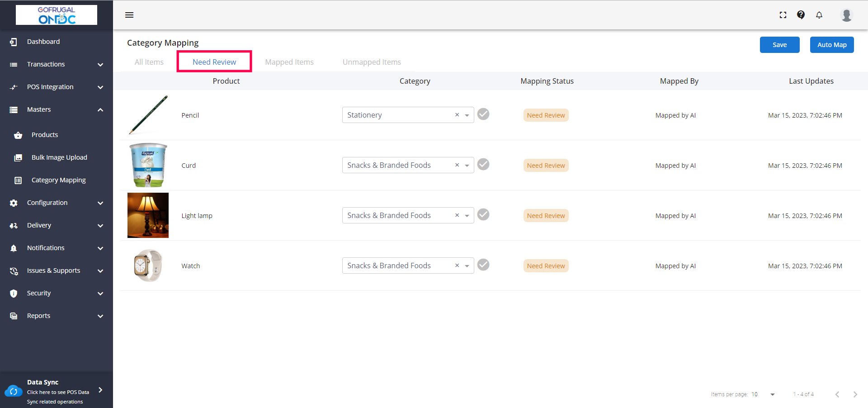Click the Curd product thumbnail
This screenshot has height=408, width=868.
click(x=148, y=165)
